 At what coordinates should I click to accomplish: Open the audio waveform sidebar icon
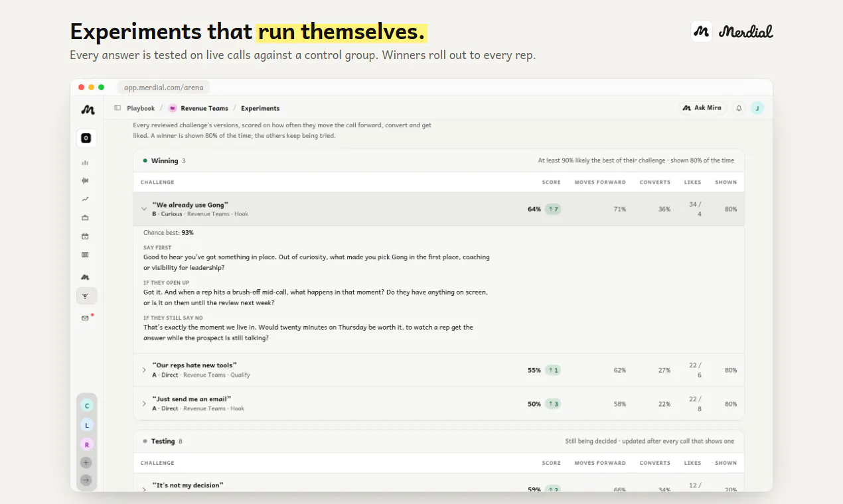click(x=85, y=180)
